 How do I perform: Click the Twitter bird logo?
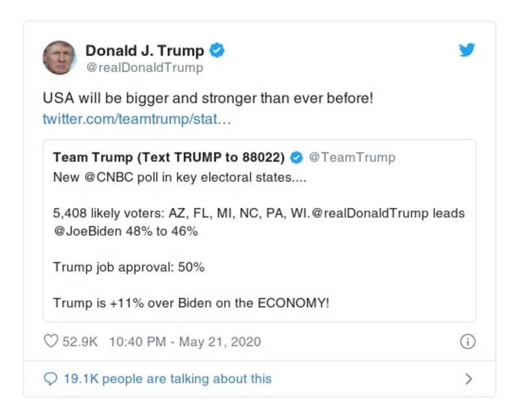click(x=466, y=49)
